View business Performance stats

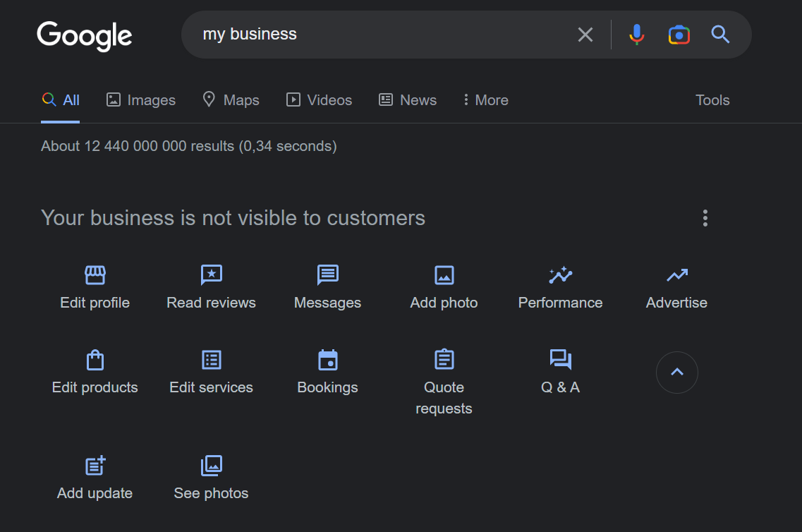(x=560, y=286)
